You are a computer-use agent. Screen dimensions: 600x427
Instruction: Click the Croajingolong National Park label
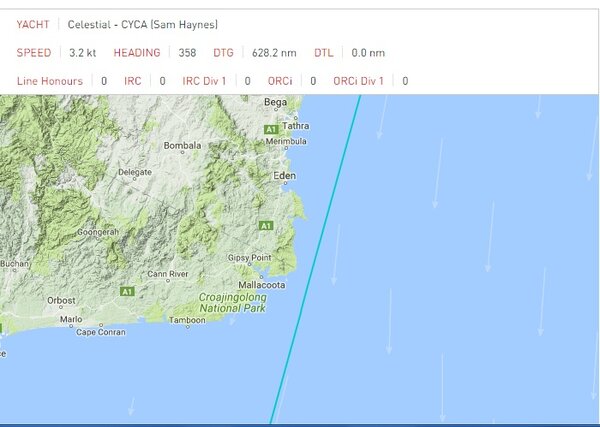point(232,304)
